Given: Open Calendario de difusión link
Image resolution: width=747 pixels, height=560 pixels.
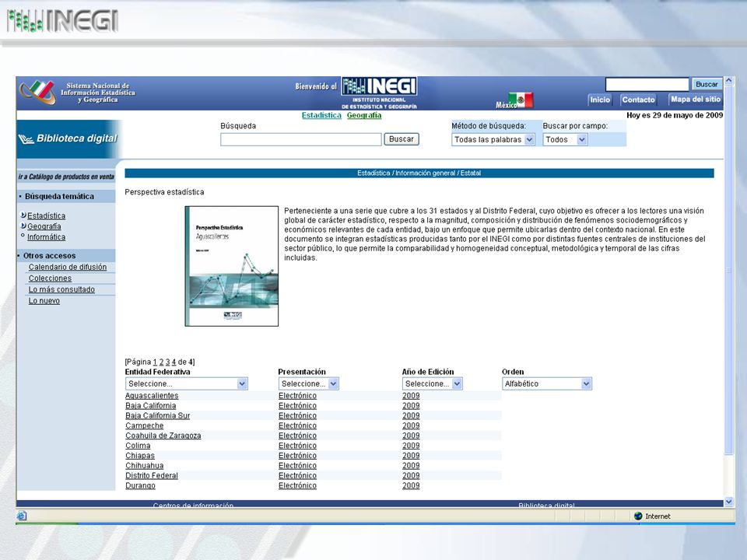Looking at the screenshot, I should (x=68, y=267).
